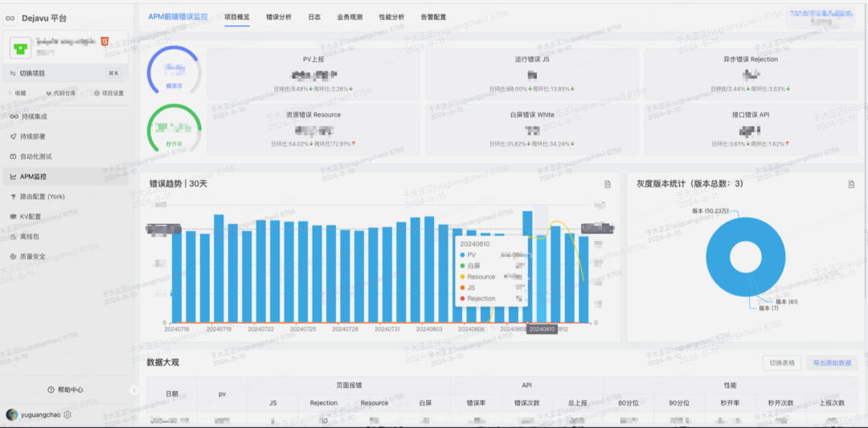
Task: Click the pv table column header
Action: [x=222, y=393]
